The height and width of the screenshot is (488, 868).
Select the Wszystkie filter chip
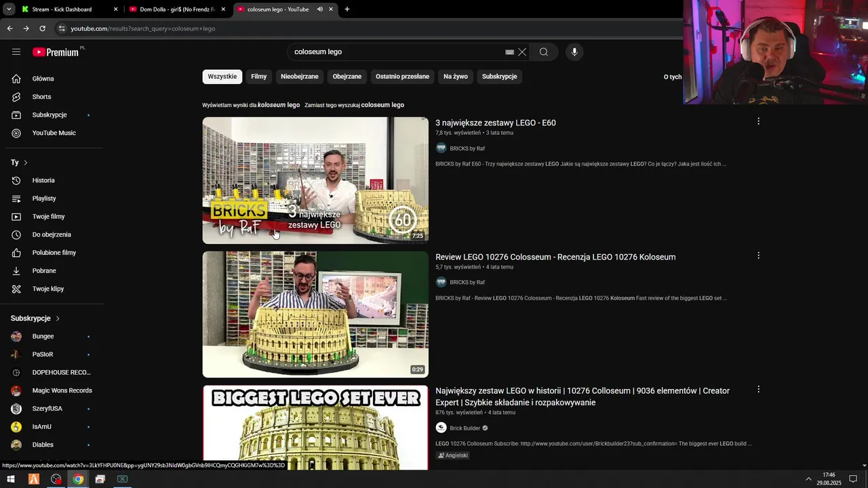coord(222,77)
